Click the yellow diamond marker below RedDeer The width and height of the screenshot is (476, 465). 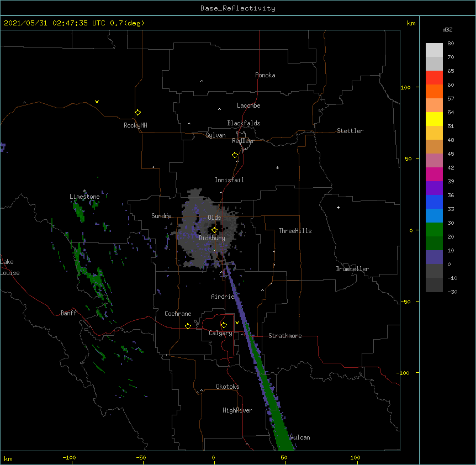pos(235,155)
